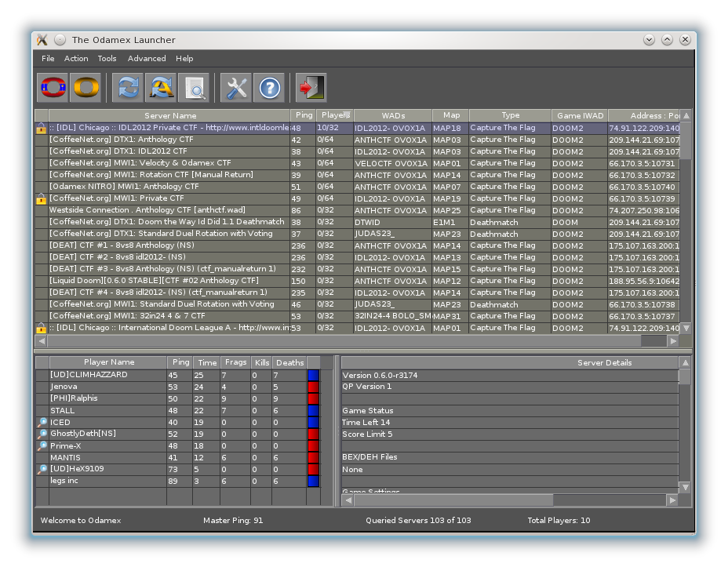This screenshot has height=567, width=728.
Task: Click the magnifier-on-page server list icon
Action: point(194,88)
